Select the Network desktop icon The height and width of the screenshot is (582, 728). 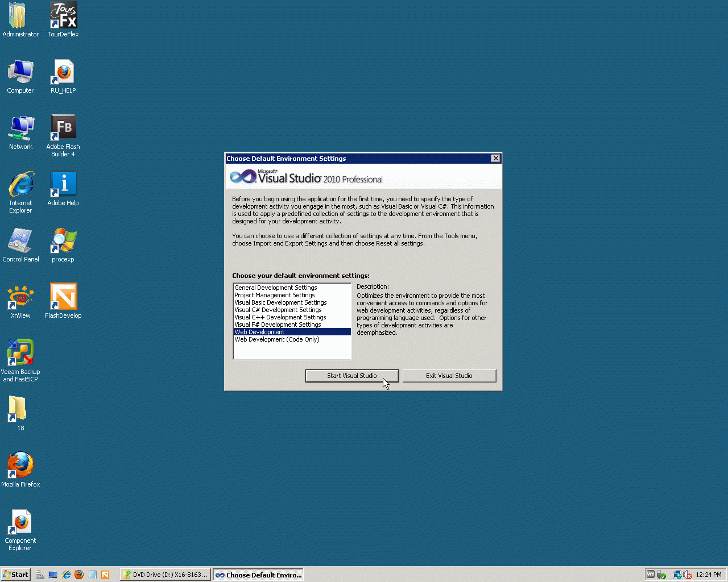20,133
